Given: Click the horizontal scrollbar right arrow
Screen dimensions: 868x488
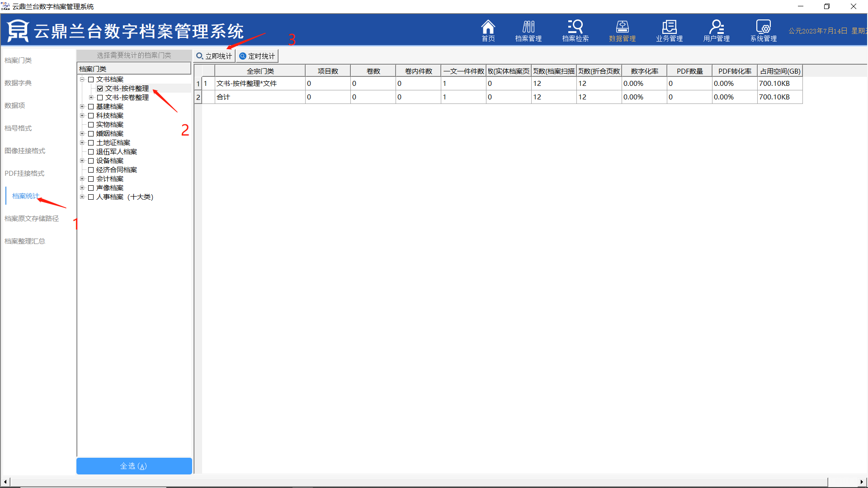Looking at the screenshot, I should point(861,482).
